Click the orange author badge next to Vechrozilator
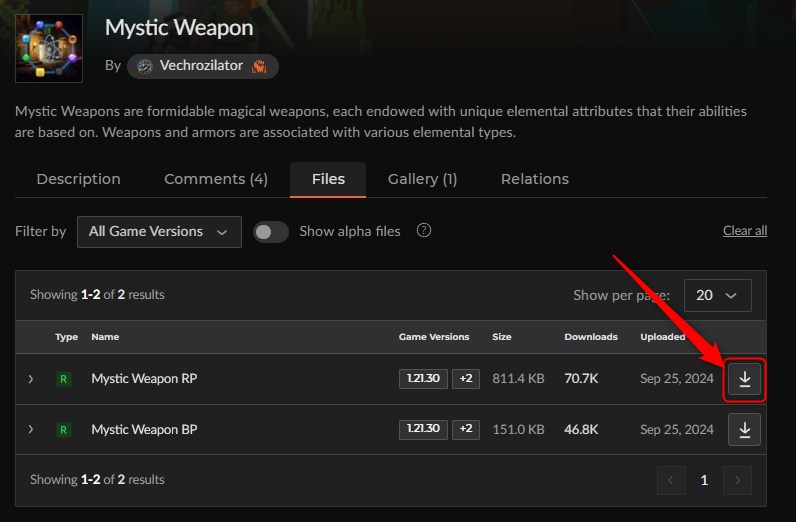Image resolution: width=796 pixels, height=522 pixels. (x=259, y=66)
